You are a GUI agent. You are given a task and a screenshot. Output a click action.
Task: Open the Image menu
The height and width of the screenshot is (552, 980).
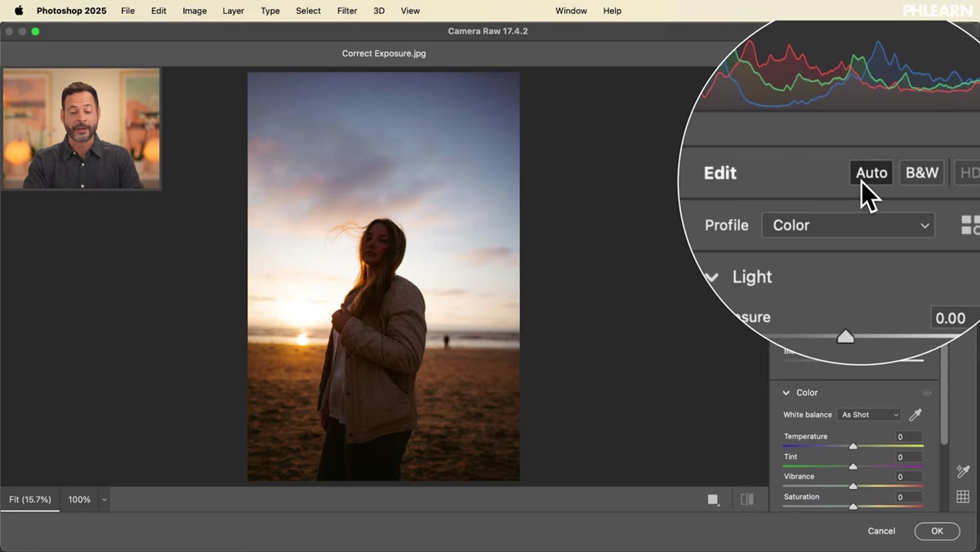(194, 11)
